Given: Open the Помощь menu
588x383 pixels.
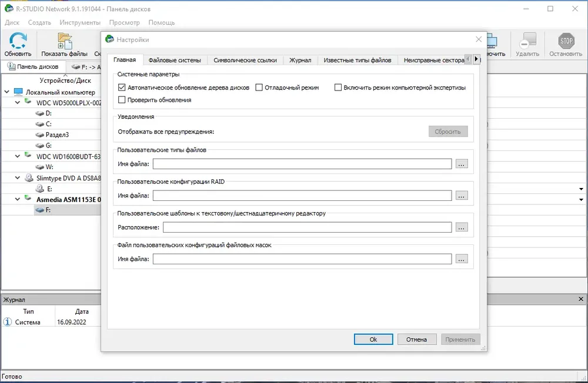Looking at the screenshot, I should click(x=162, y=22).
